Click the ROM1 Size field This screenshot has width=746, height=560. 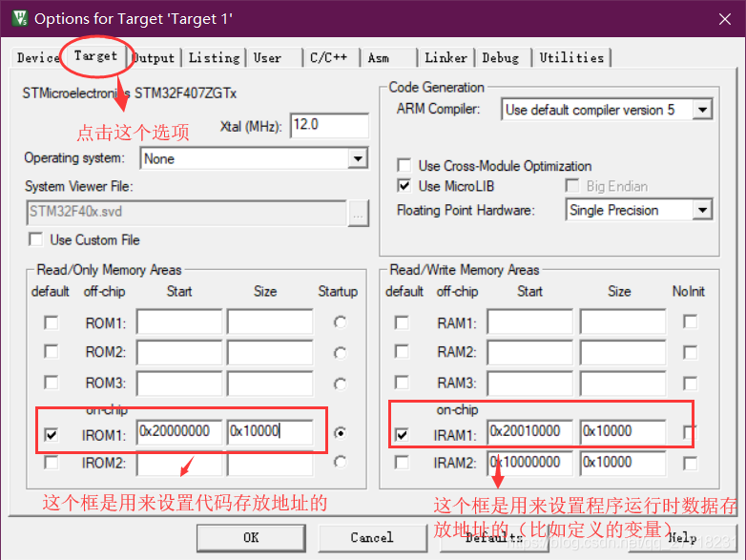pyautogui.click(x=270, y=322)
